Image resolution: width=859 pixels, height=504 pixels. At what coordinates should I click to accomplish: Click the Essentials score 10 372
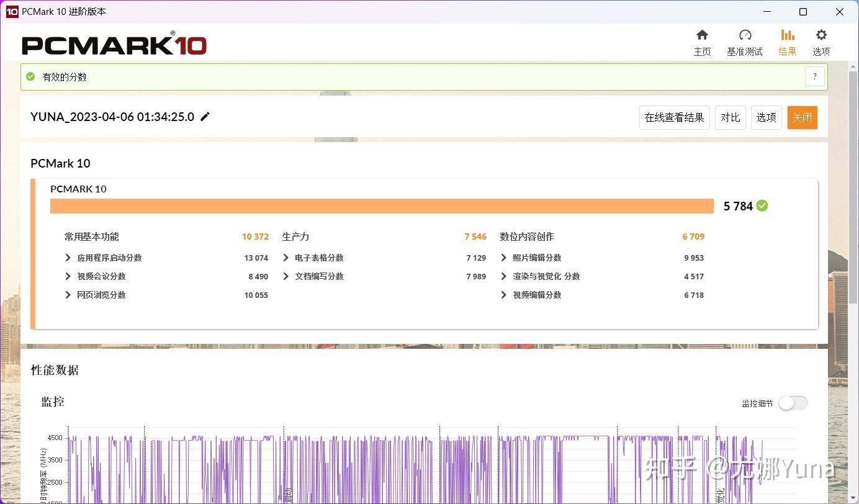click(255, 236)
